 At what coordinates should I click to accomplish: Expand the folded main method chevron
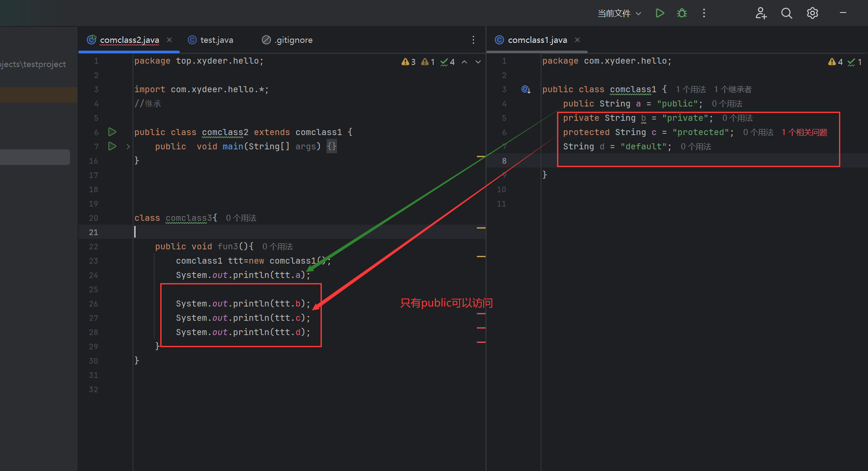(x=128, y=147)
